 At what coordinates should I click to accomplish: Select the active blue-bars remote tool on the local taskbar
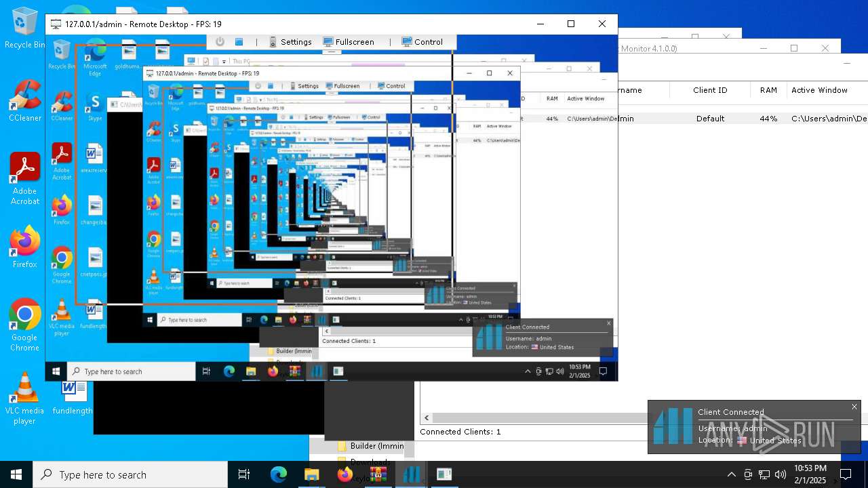point(411,474)
